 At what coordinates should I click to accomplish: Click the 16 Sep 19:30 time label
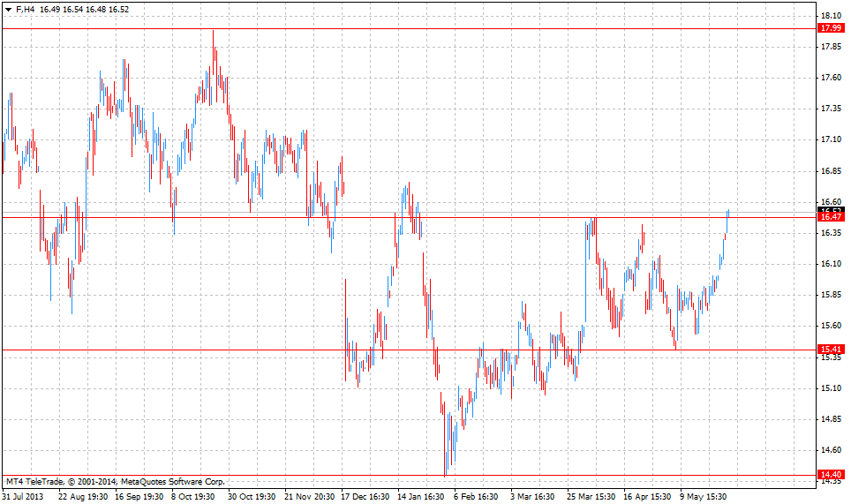coord(139,496)
